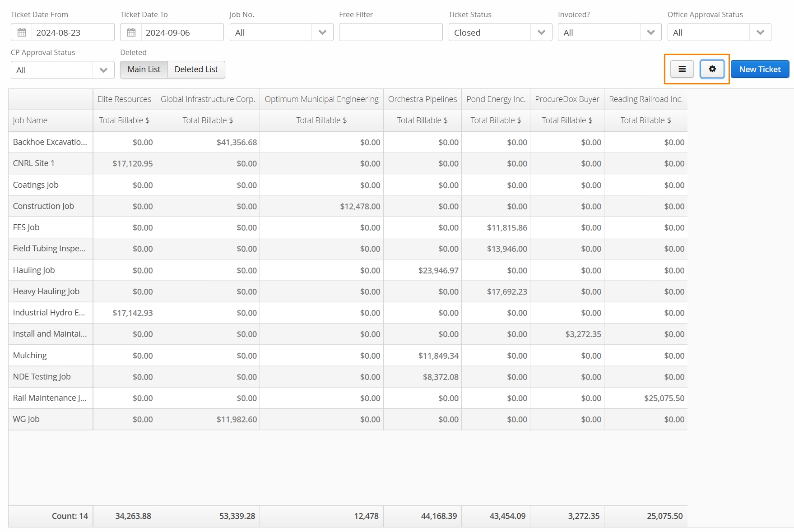Click the Reading Railroad Inc. column header
This screenshot has width=794, height=532.
point(645,99)
